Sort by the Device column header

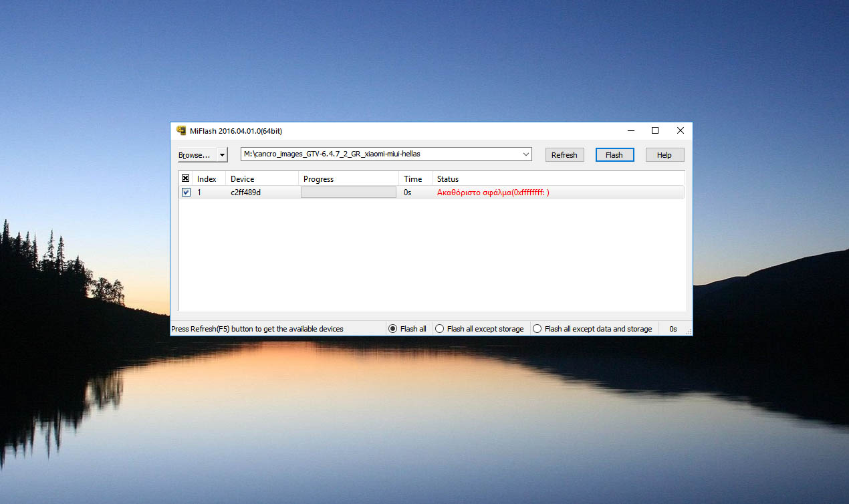pyautogui.click(x=261, y=178)
